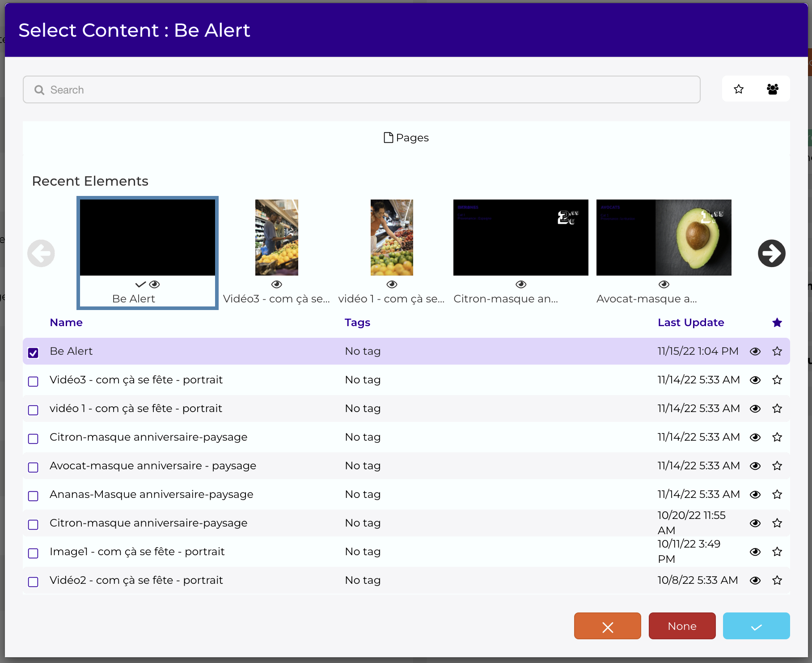This screenshot has width=812, height=663.
Task: Open the shared groups filter icon
Action: coord(773,89)
